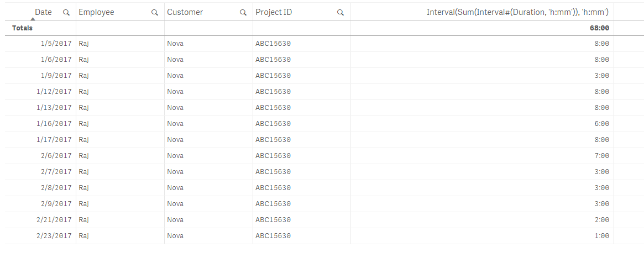This screenshot has width=644, height=263.
Task: Select Nova in the 1/16/2017 row
Action: pos(175,124)
